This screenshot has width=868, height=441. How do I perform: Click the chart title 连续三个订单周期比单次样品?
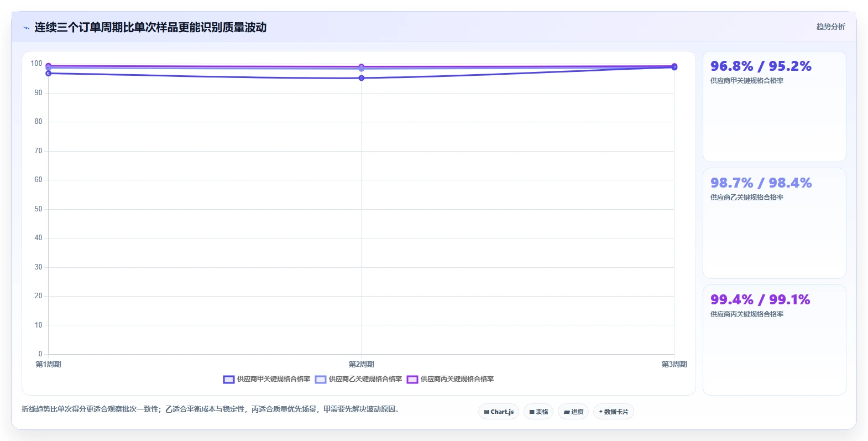pos(150,27)
